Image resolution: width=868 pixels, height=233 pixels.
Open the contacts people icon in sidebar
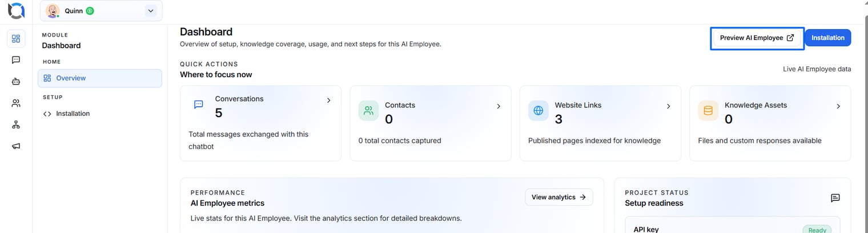pyautogui.click(x=16, y=103)
